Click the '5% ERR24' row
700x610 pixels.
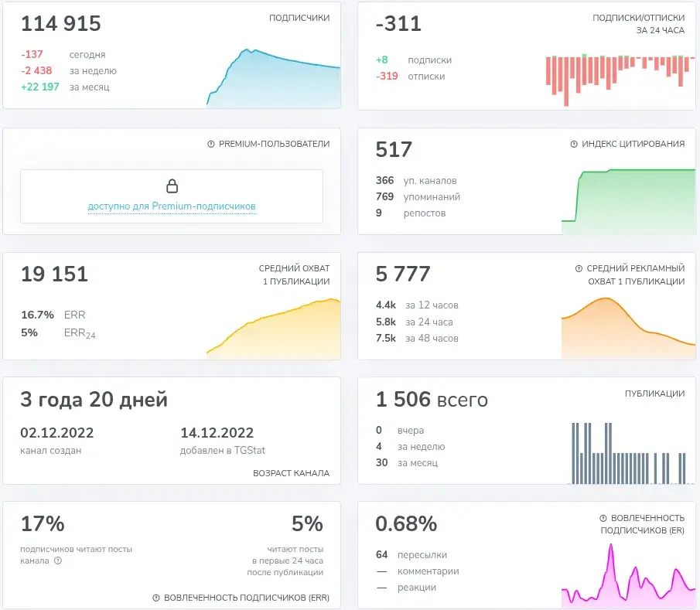[58, 333]
